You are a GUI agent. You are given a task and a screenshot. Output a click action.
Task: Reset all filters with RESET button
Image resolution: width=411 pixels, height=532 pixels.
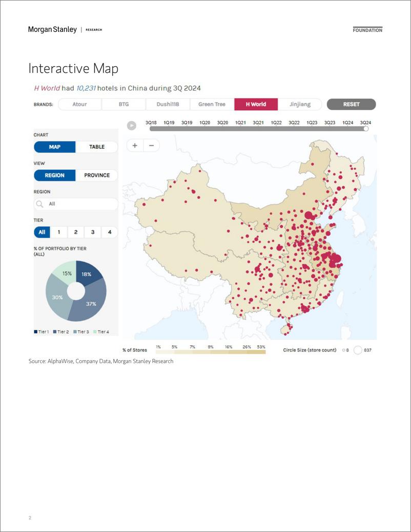pyautogui.click(x=351, y=104)
